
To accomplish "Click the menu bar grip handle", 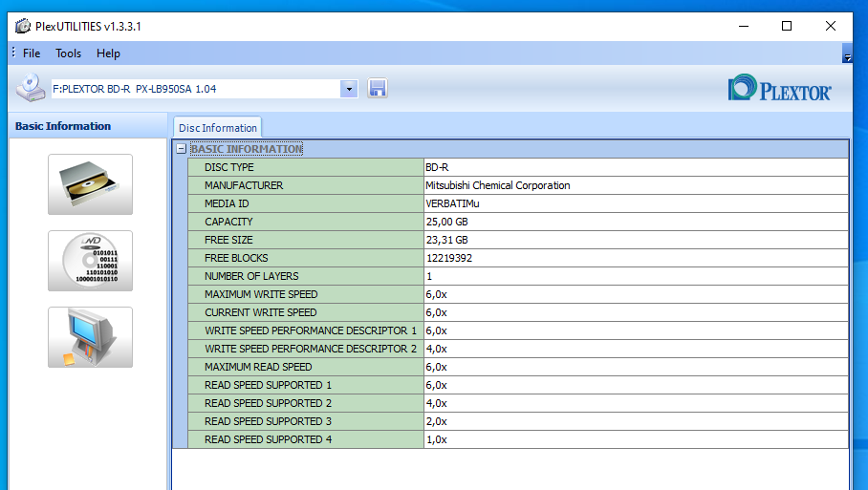I will [x=13, y=53].
